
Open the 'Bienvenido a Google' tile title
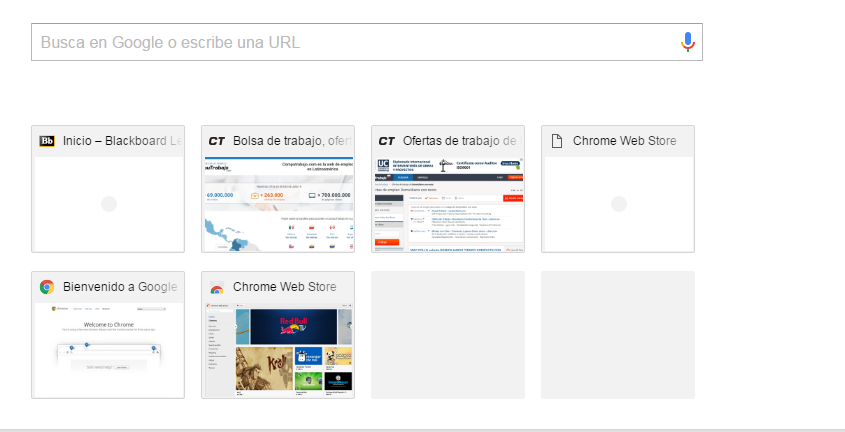120,287
